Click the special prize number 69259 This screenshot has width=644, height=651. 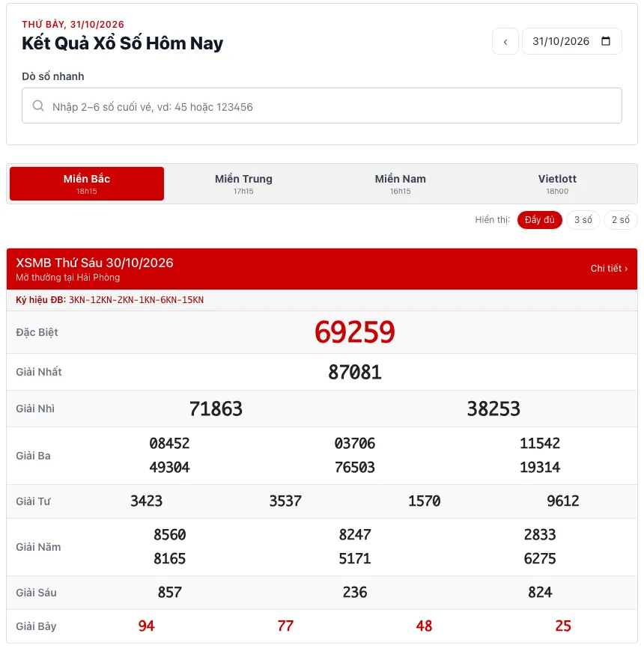tap(355, 332)
